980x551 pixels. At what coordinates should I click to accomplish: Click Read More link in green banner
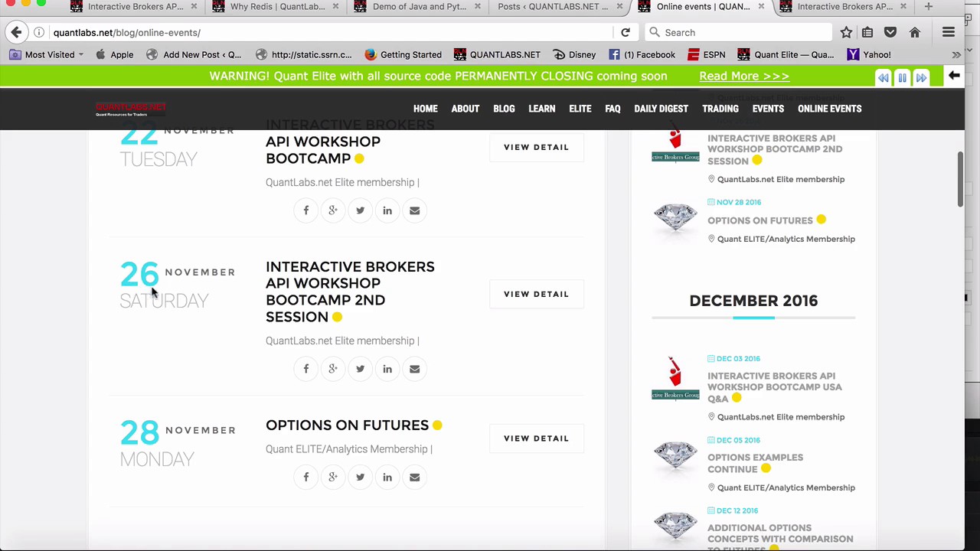tap(744, 77)
